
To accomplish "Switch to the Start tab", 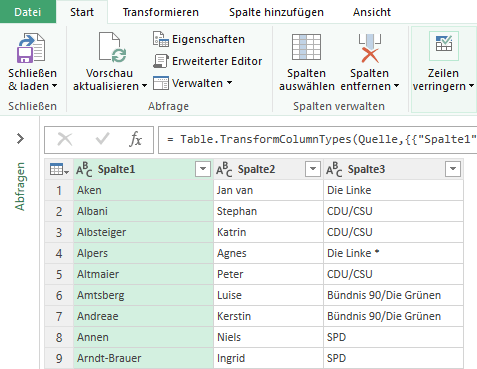I will (x=82, y=12).
